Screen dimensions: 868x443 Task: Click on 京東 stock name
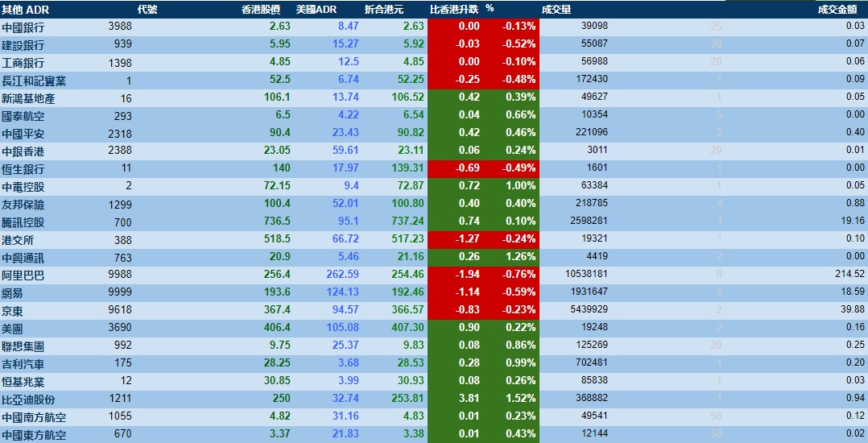point(13,311)
